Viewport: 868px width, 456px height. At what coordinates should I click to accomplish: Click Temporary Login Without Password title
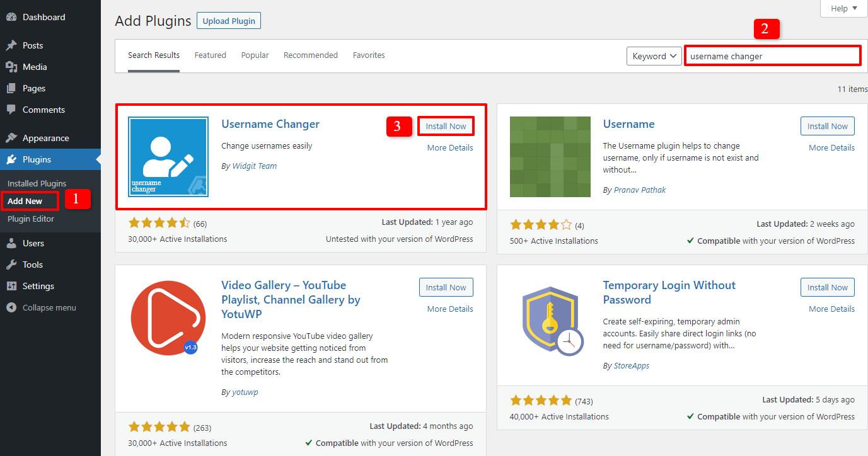pos(669,292)
